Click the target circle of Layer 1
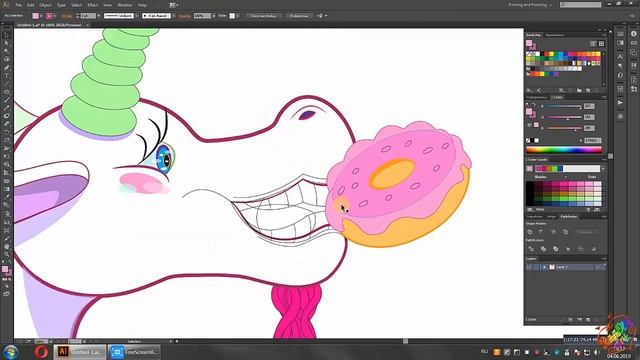Viewport: 640px width, 360px height. 597,267
